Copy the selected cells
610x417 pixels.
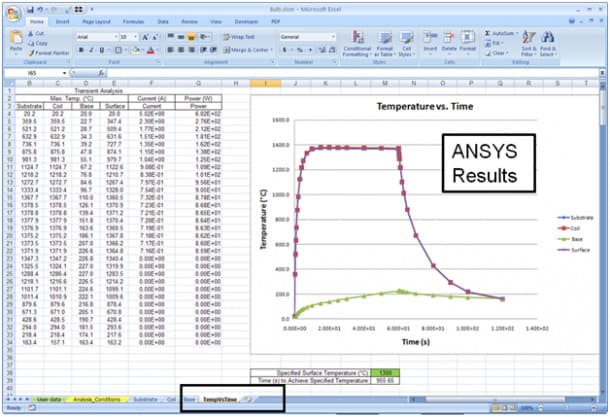pos(38,43)
